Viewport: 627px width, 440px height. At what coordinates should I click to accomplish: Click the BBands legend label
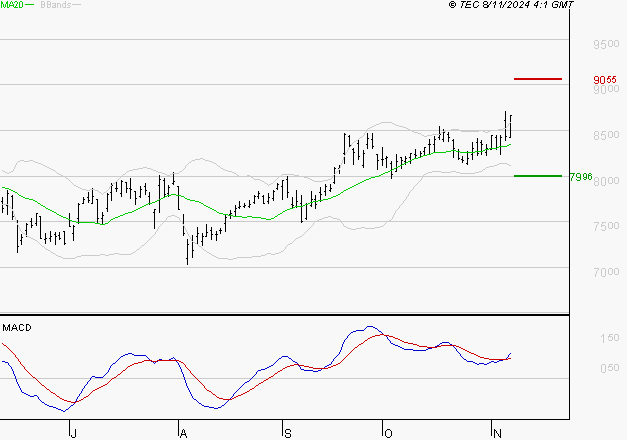coord(56,5)
